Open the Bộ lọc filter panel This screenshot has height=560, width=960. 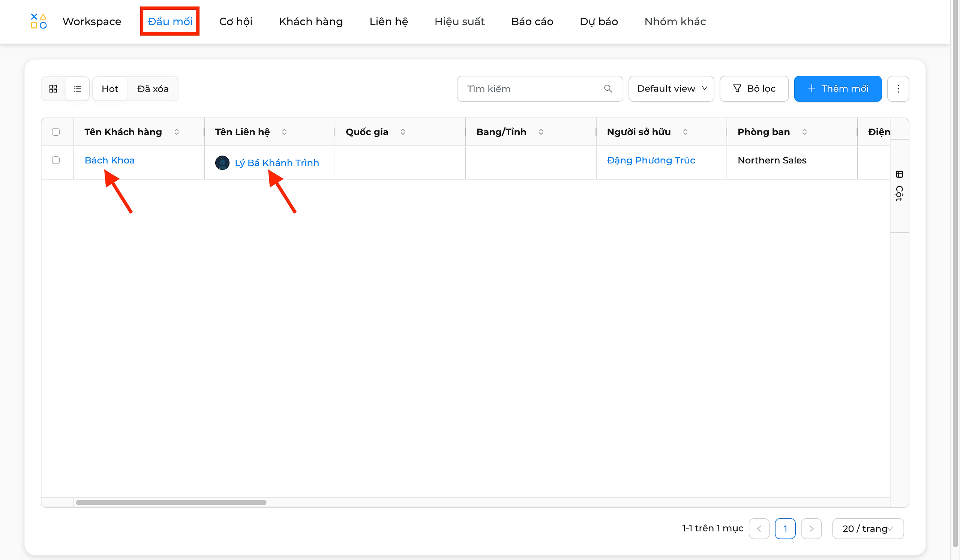coord(754,89)
